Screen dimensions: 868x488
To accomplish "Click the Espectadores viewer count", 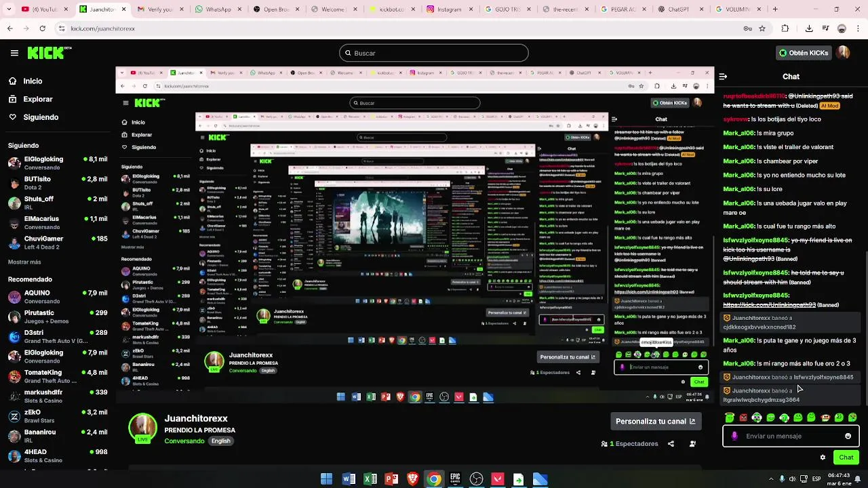I will (x=629, y=444).
